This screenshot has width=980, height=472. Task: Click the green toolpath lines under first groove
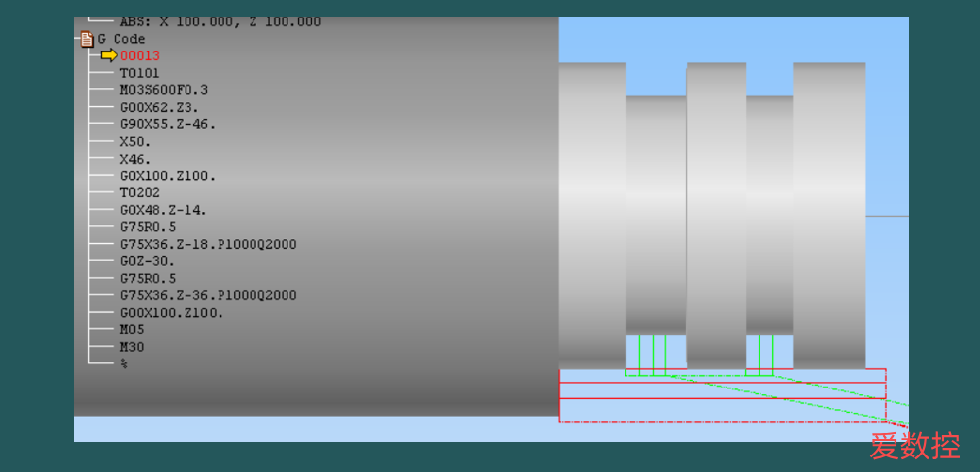tap(653, 354)
